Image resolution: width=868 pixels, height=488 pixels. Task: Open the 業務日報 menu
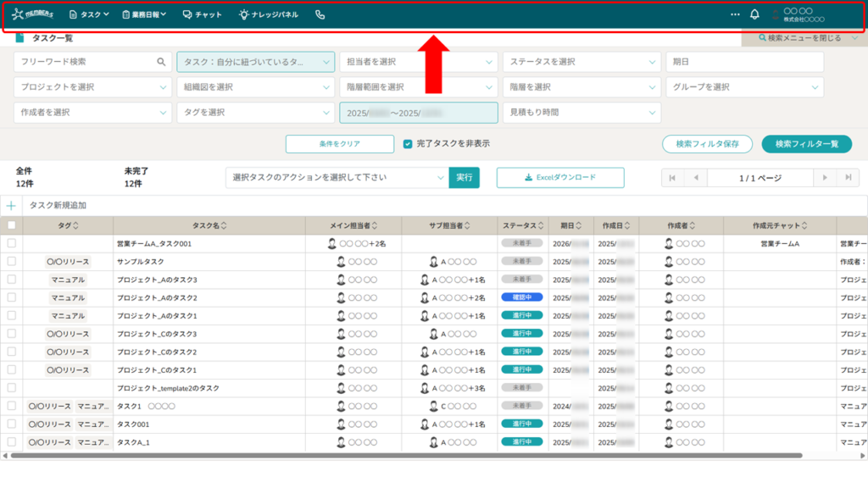144,14
